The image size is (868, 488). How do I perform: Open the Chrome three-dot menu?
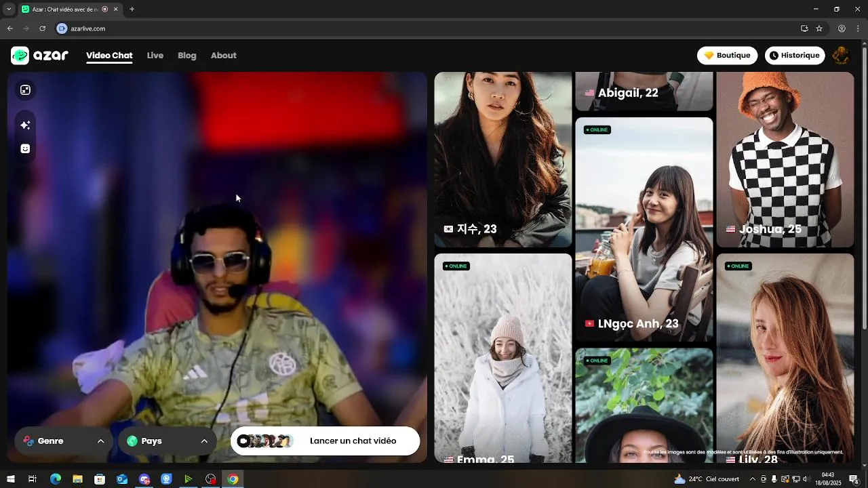point(859,28)
